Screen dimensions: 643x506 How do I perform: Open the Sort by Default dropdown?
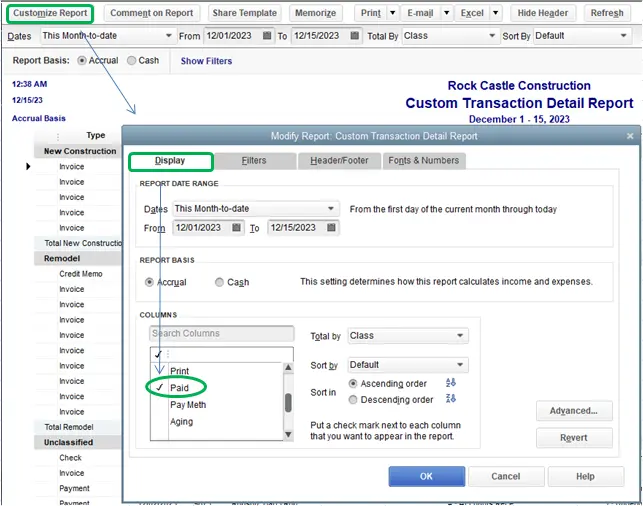[460, 365]
